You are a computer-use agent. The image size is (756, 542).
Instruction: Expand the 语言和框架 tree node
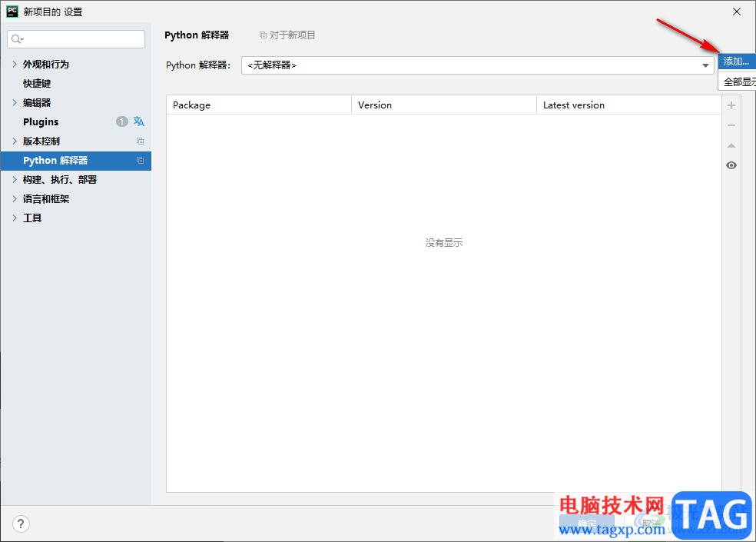(x=15, y=199)
